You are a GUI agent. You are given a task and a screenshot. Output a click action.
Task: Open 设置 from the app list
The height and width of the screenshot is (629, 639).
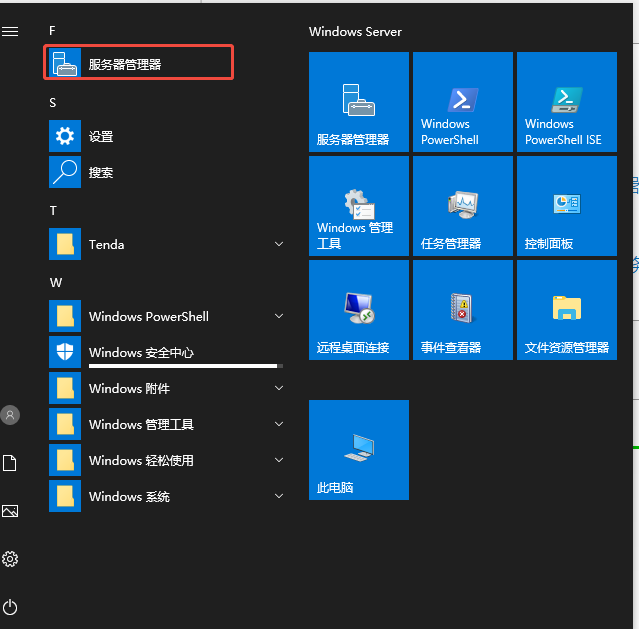[101, 136]
